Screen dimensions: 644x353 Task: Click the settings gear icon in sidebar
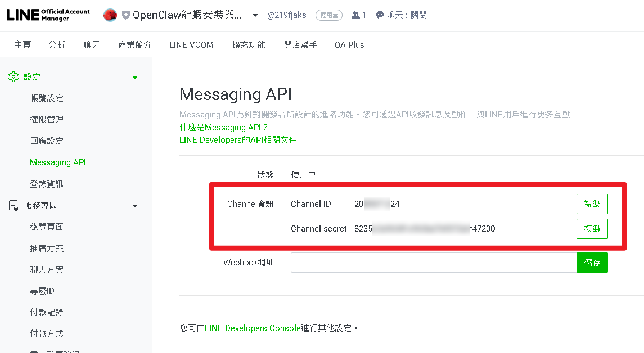point(13,77)
